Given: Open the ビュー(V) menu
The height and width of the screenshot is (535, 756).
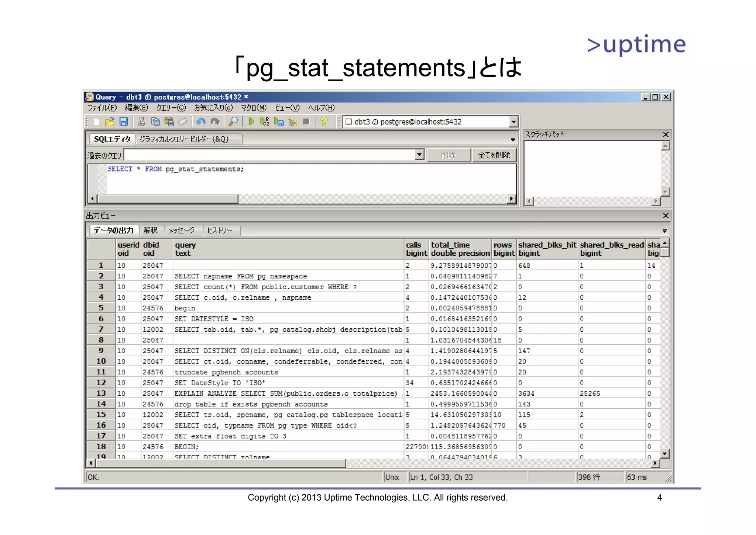Looking at the screenshot, I should point(287,108).
